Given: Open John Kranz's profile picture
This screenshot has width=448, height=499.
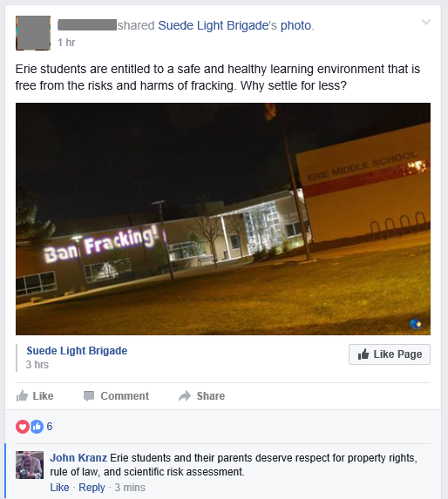Looking at the screenshot, I should tap(30, 465).
